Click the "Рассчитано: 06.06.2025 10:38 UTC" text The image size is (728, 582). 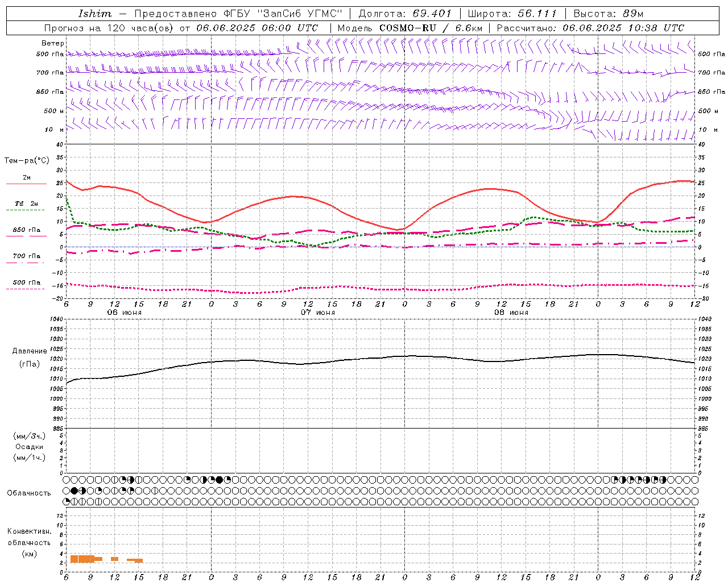(590, 28)
